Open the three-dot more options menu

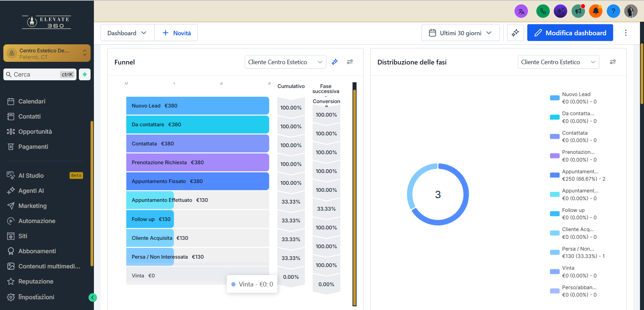pyautogui.click(x=626, y=33)
